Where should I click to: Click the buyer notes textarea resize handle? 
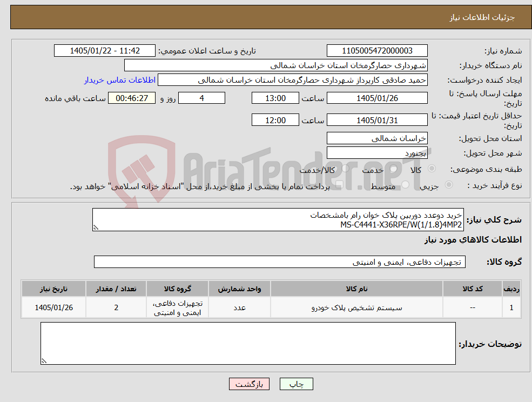(x=44, y=361)
